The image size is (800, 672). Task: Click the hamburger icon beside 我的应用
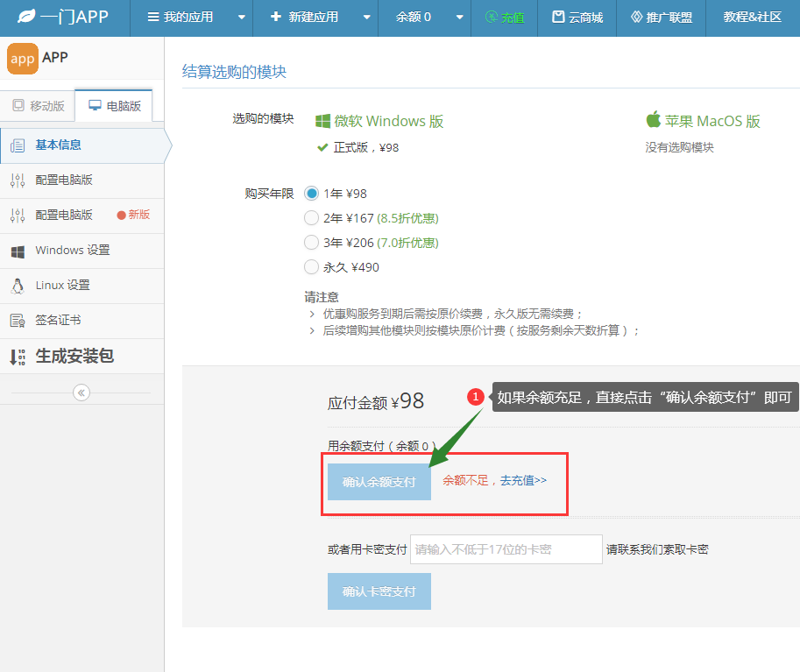tap(153, 18)
